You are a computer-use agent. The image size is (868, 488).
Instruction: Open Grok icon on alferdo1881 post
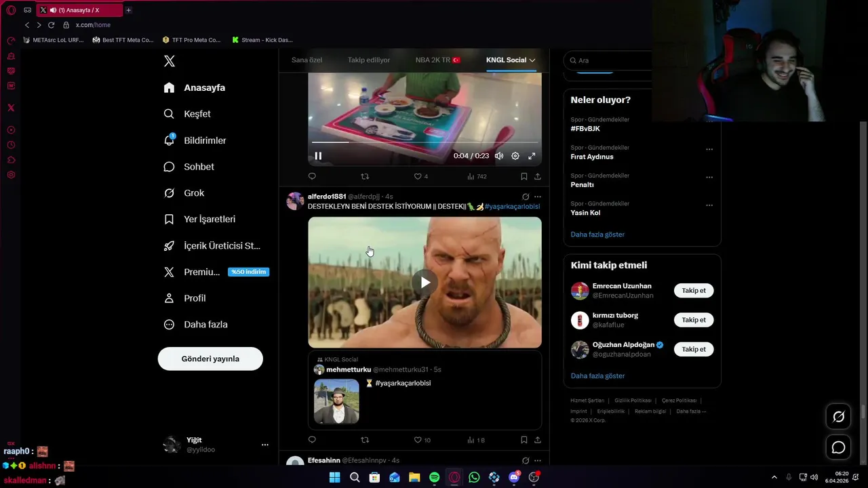(x=526, y=197)
